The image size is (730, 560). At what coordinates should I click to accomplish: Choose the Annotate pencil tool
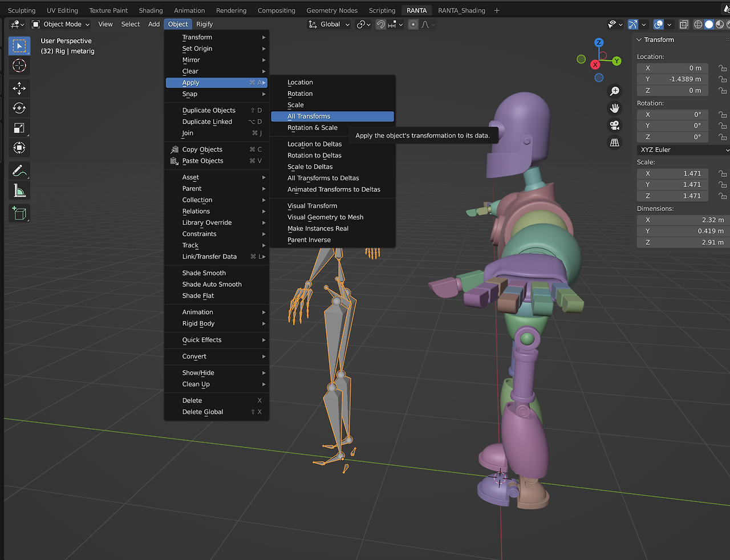[x=19, y=171]
